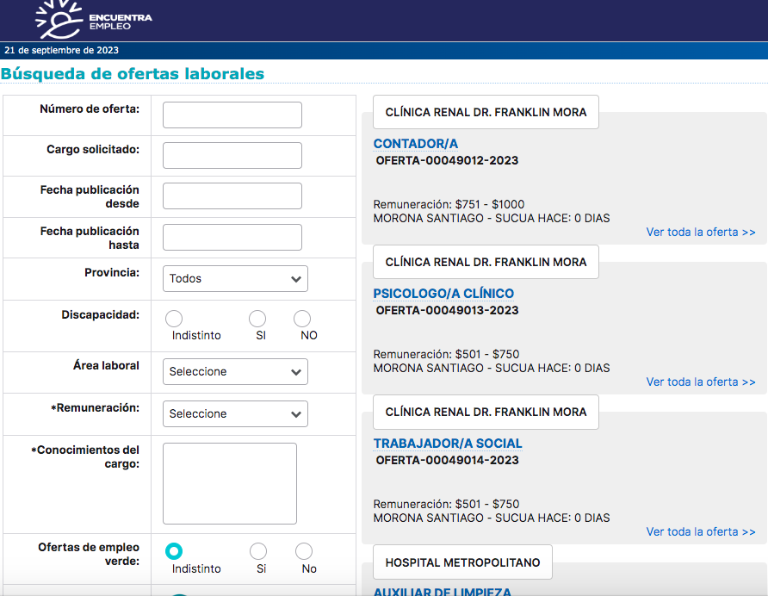
Task: Select No for Ofertas de empleo verde
Action: click(304, 551)
